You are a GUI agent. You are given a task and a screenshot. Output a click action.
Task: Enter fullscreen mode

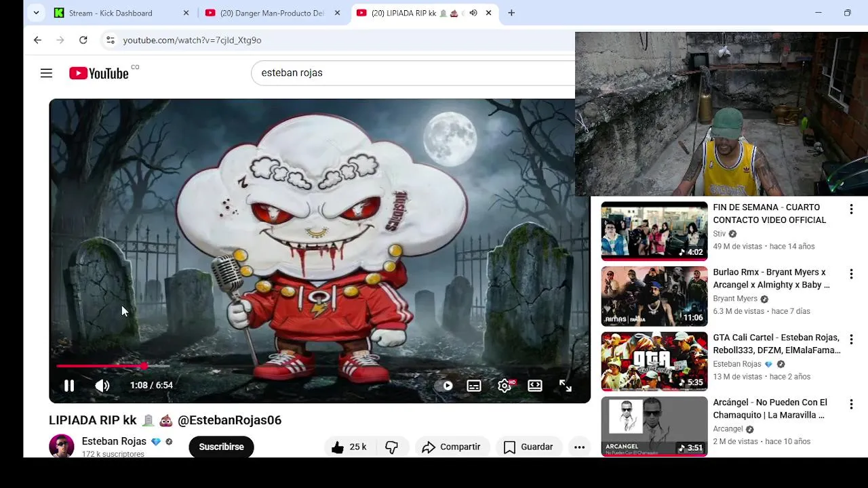[x=566, y=386]
